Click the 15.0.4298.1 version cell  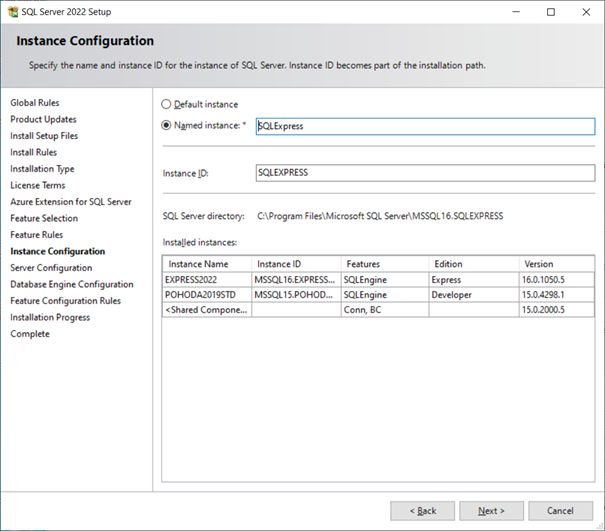click(556, 295)
